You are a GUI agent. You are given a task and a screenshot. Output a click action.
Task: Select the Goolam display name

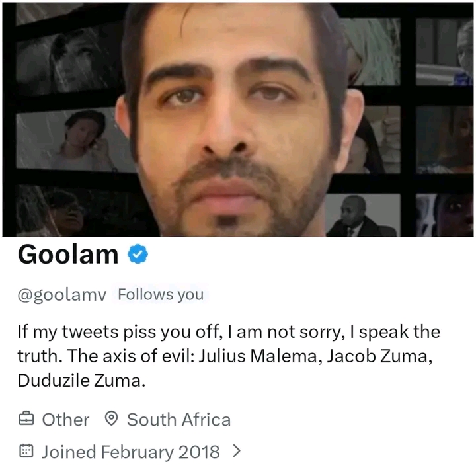[x=68, y=255]
